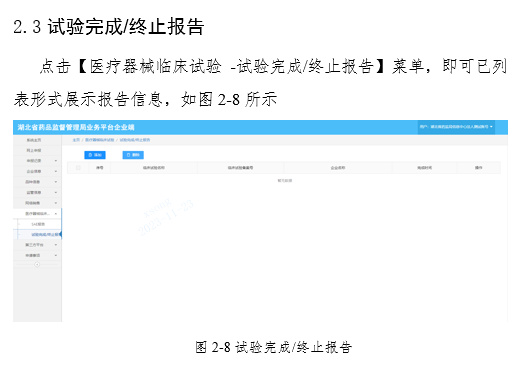Click the 主页 breadcrumb link
Image resolution: width=528 pixels, height=374 pixels.
click(76, 140)
